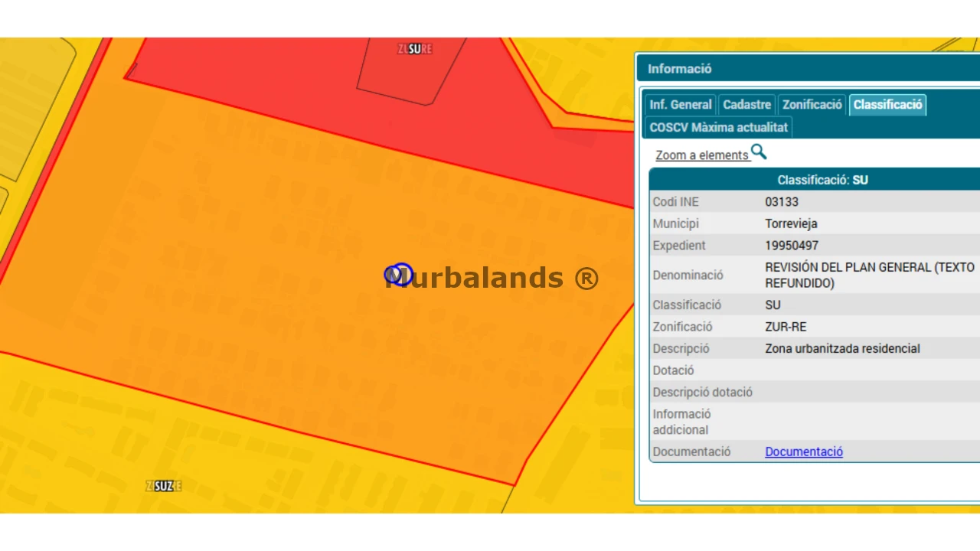Click the Municipi value Torrevieja
The width and height of the screenshot is (980, 551).
point(791,223)
